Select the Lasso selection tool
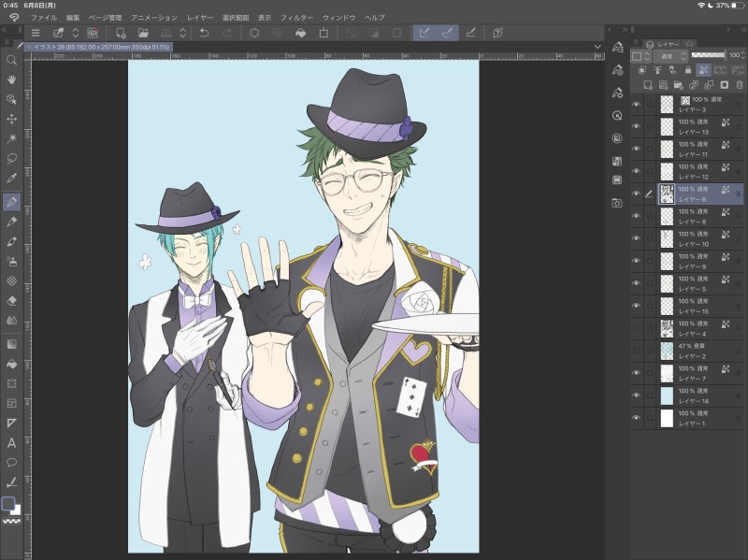 11,158
